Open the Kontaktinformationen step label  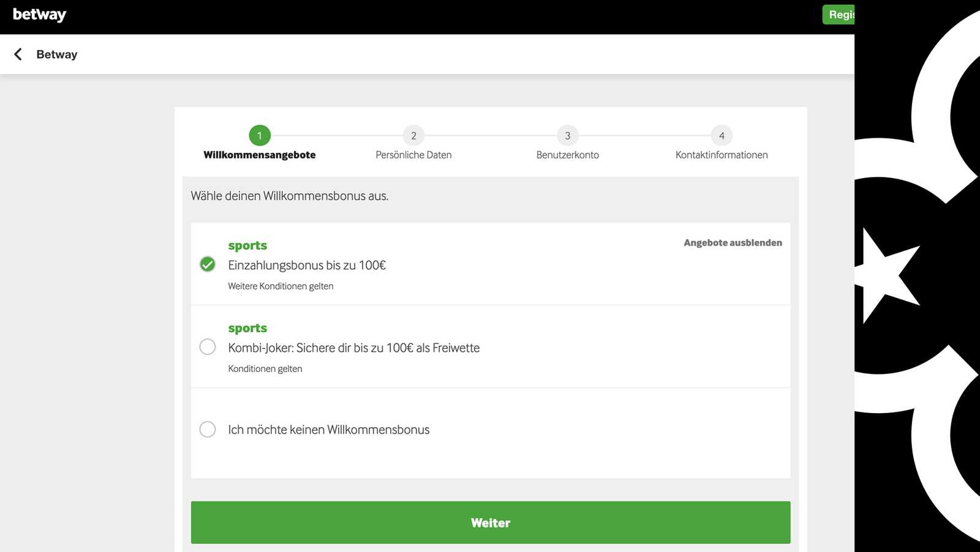[722, 155]
